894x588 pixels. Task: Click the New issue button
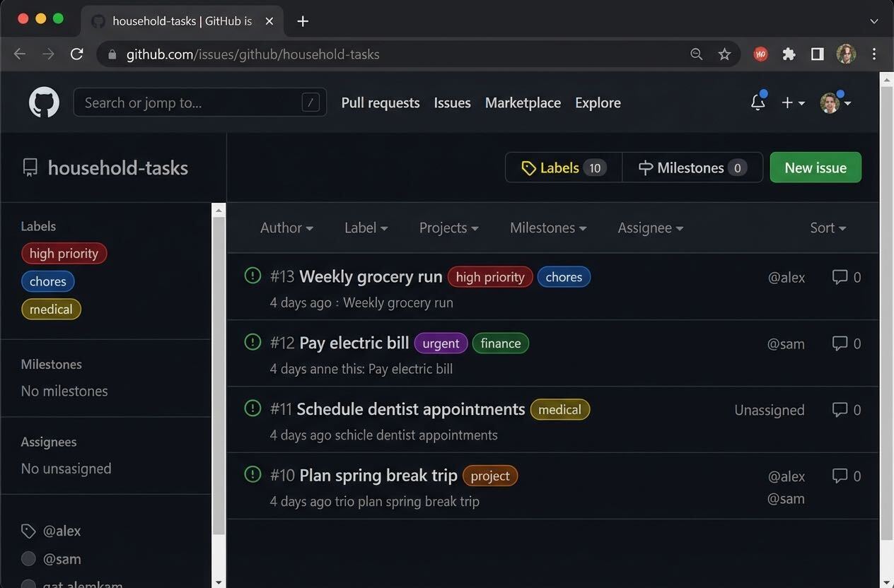coord(815,167)
